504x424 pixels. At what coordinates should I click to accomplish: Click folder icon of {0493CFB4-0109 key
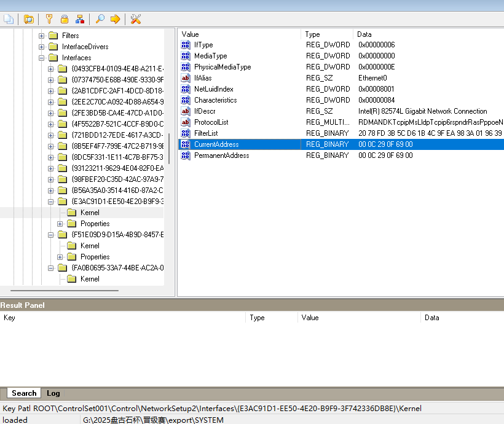tap(62, 69)
